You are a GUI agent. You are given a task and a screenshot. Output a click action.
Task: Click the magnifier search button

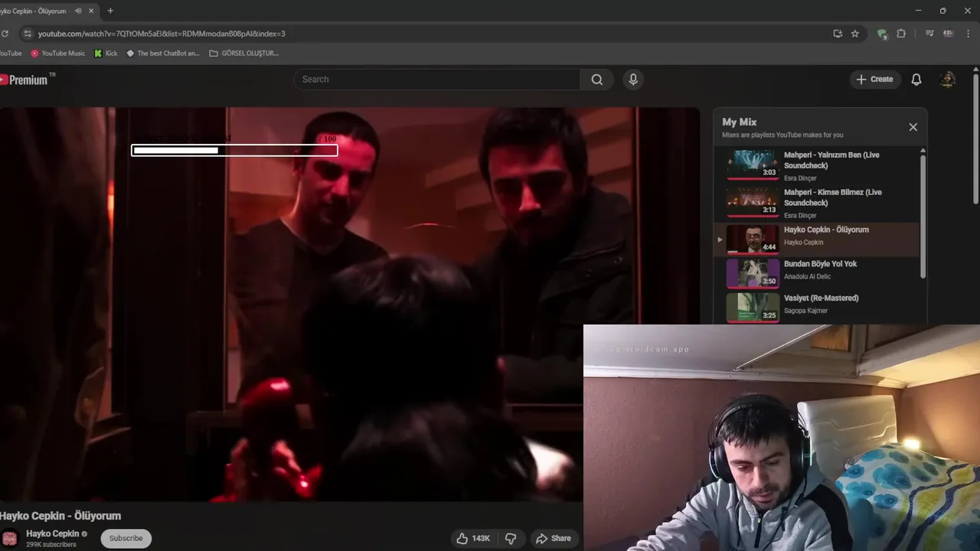(597, 80)
